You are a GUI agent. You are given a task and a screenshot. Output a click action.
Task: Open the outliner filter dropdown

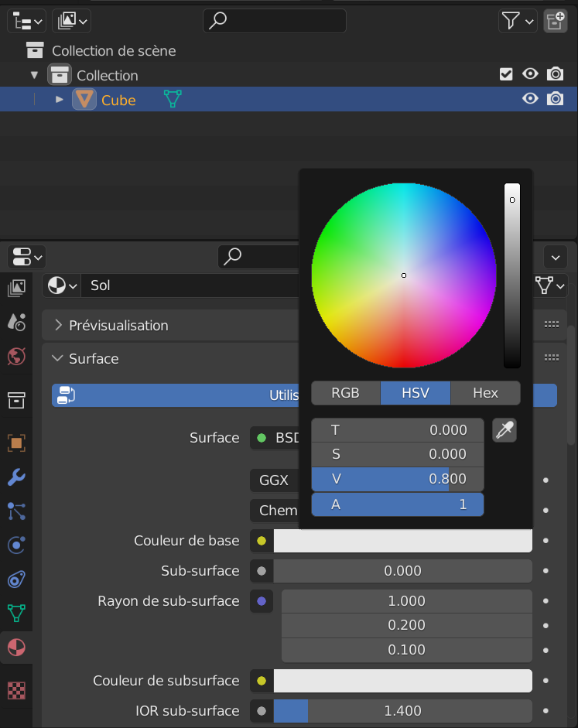[518, 21]
